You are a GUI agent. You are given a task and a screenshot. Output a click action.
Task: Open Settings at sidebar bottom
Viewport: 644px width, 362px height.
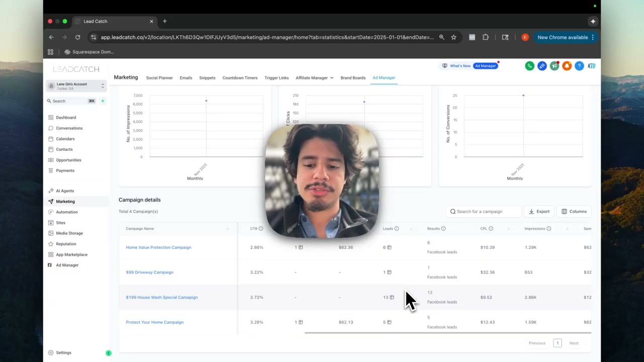point(63,353)
